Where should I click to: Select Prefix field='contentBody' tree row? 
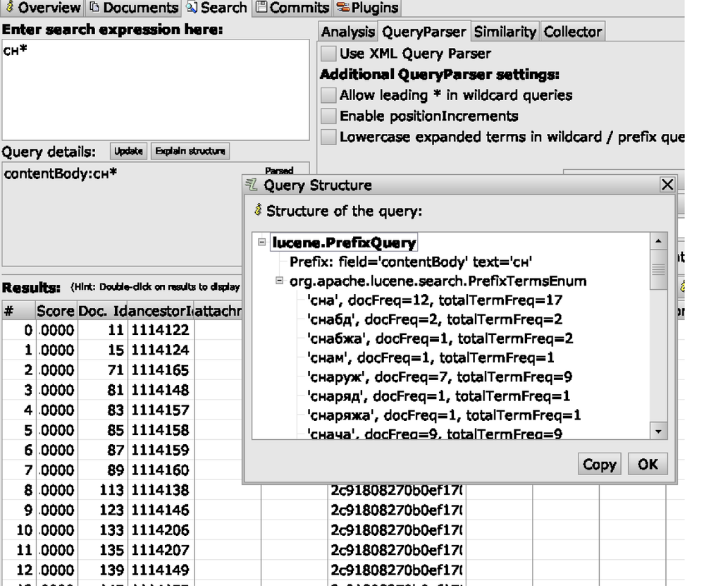410,262
